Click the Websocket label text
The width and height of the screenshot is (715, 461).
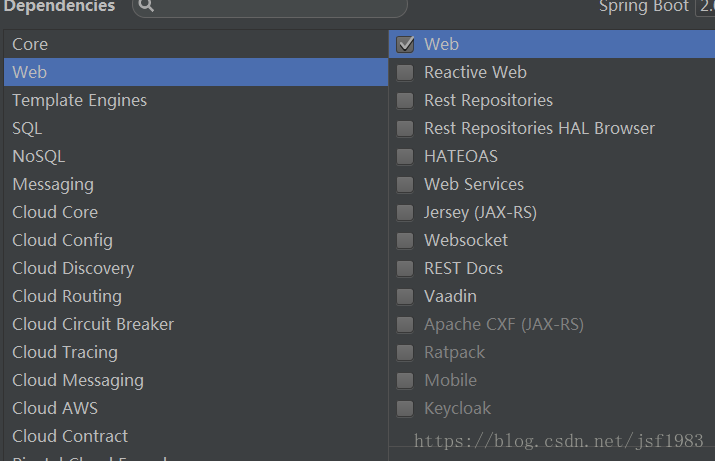466,240
